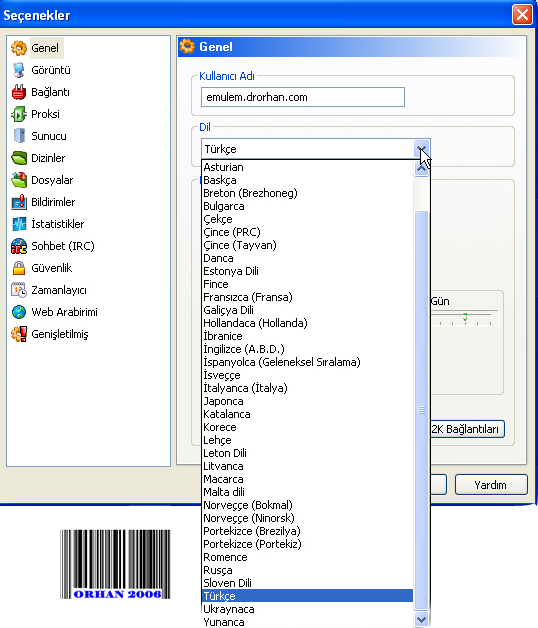Open the Dizinler folder icon
This screenshot has height=628, width=538.
[x=18, y=158]
